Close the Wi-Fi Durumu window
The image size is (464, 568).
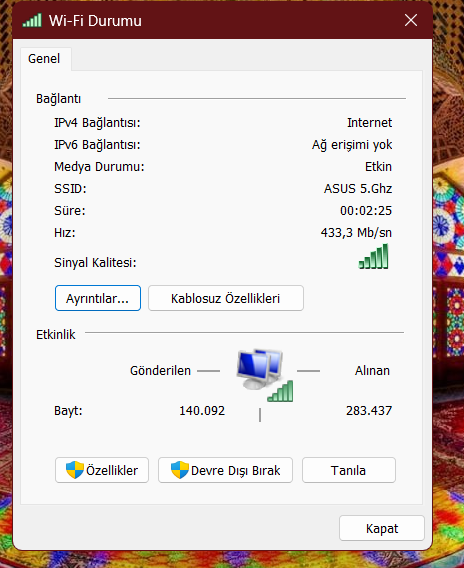point(411,20)
